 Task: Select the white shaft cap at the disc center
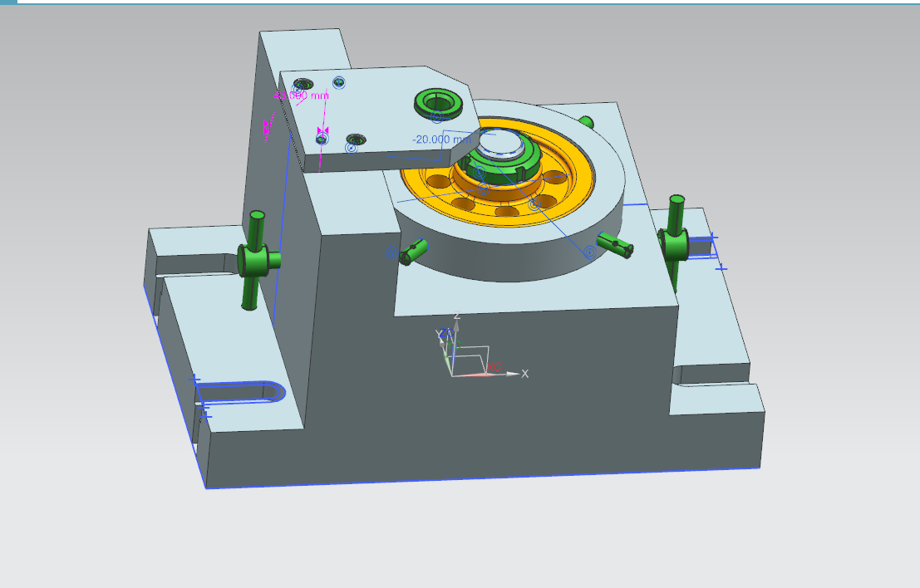click(x=500, y=143)
